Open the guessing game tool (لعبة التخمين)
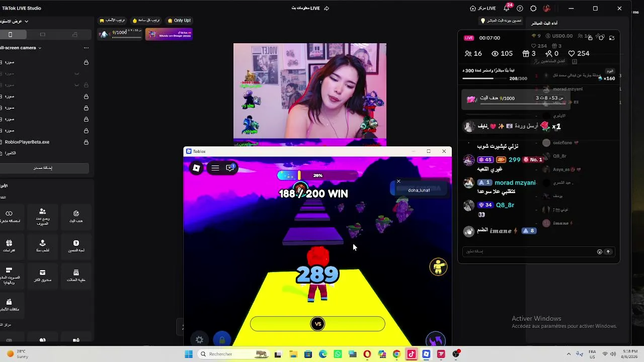644x362 pixels. point(76,246)
